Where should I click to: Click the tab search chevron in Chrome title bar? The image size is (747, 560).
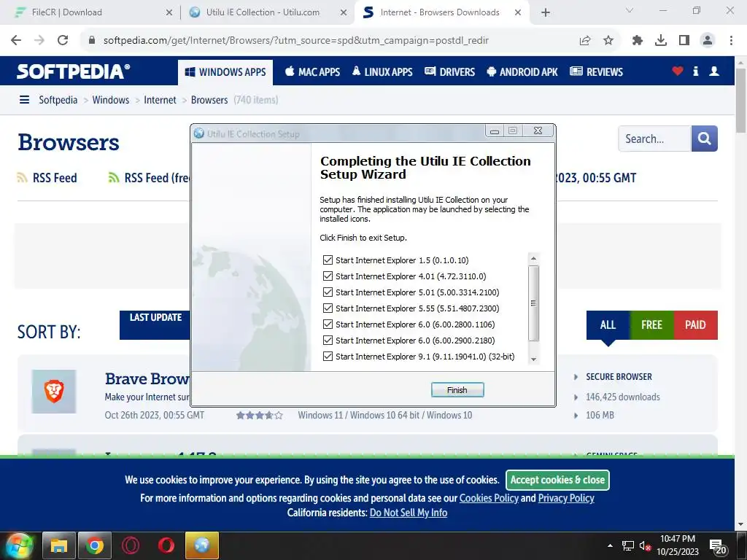tap(630, 10)
